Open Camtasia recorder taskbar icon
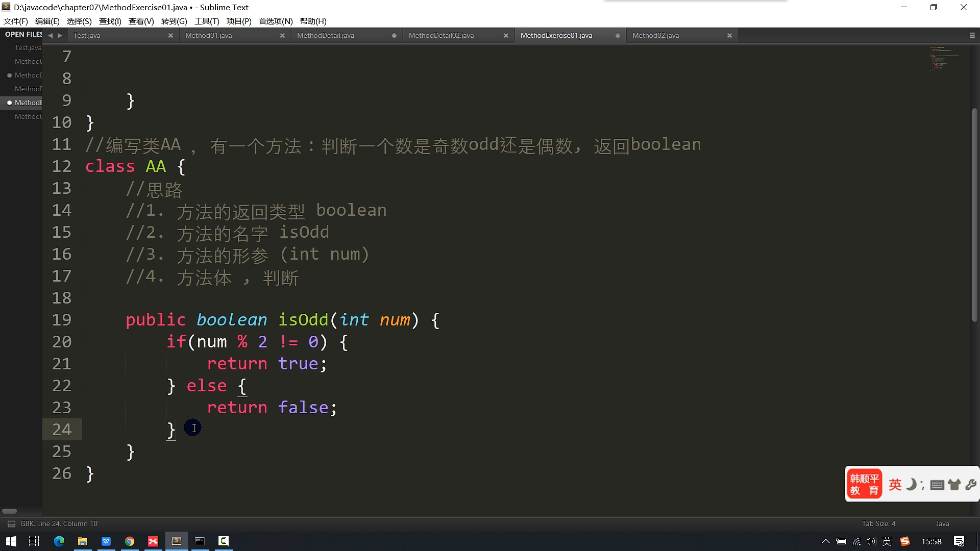The width and height of the screenshot is (980, 551). [224, 541]
